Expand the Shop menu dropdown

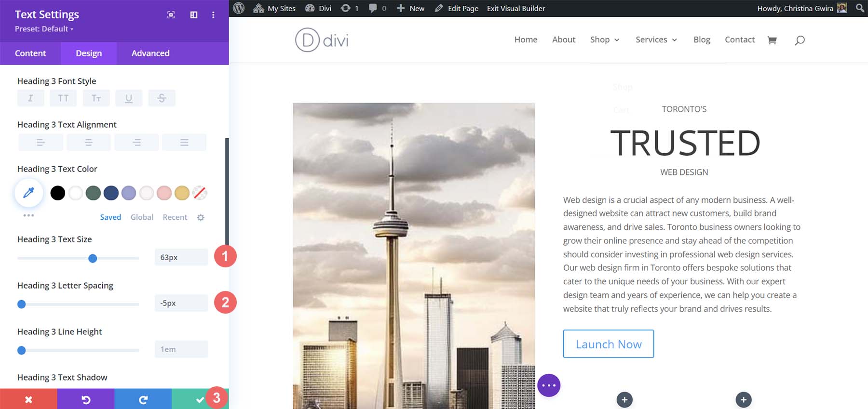click(x=605, y=40)
